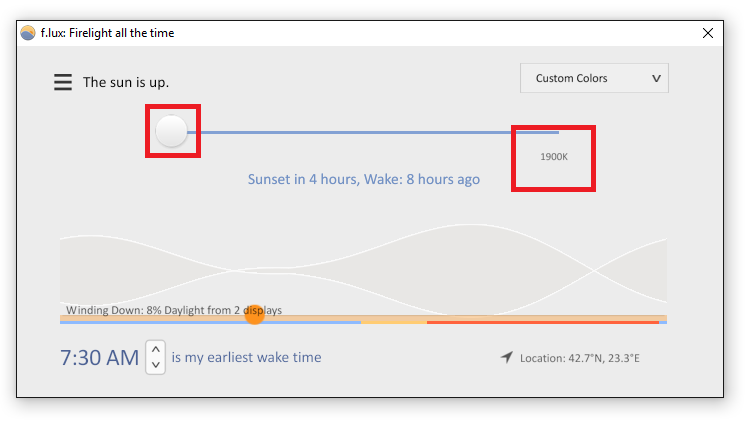Close the f.lux window
Screen dimensions: 748x426
(x=708, y=33)
